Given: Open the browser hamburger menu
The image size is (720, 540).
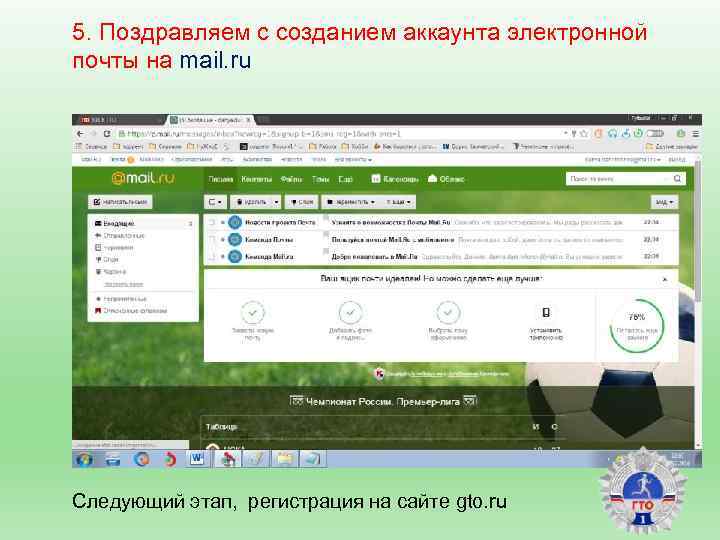Looking at the screenshot, I should pyautogui.click(x=695, y=134).
